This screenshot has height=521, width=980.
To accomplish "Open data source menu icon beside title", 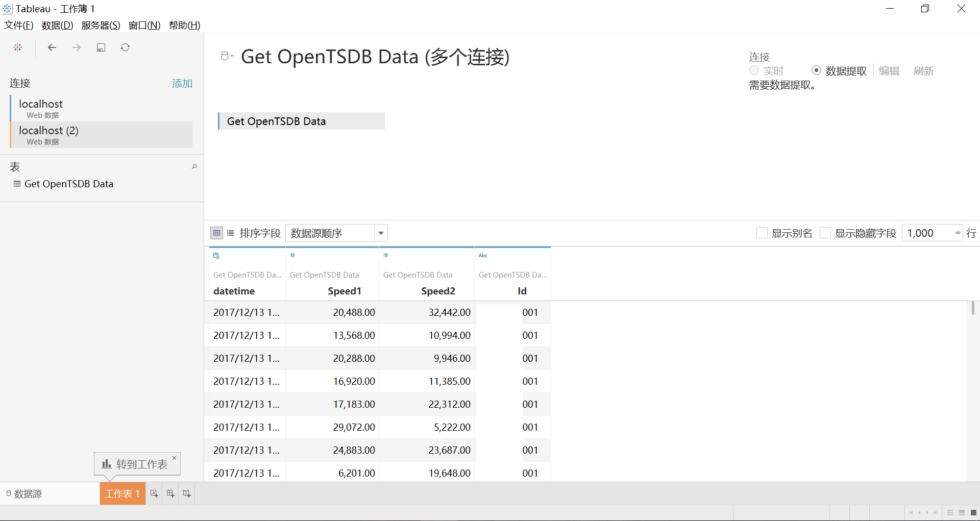I will (x=227, y=56).
